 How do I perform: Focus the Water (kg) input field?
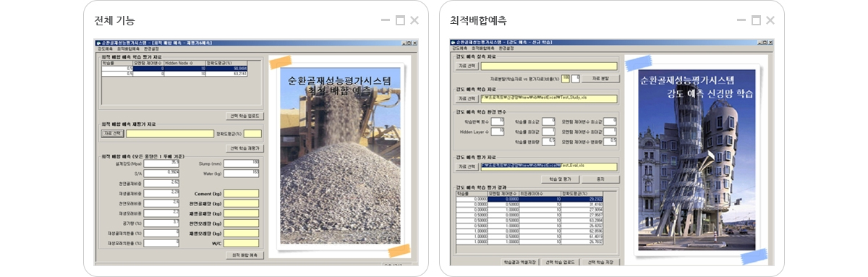tap(242, 173)
